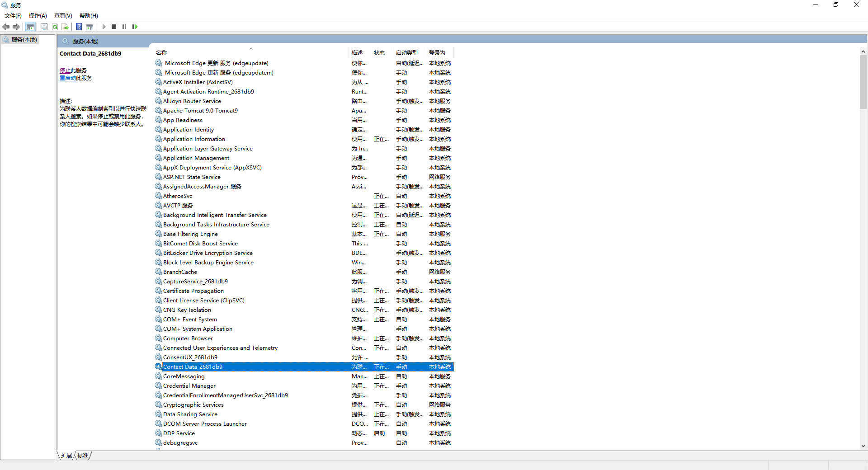The width and height of the screenshot is (868, 470).
Task: Sort by the 描述 column header
Action: coord(360,53)
